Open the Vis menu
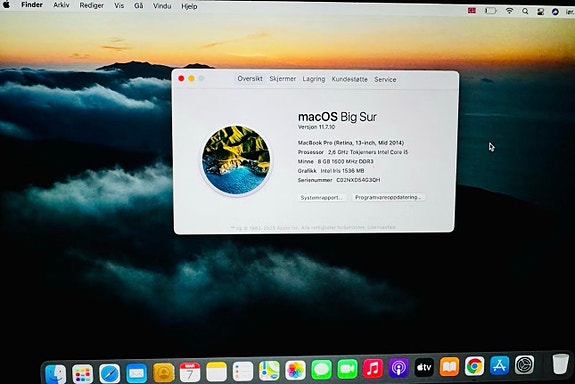 (x=119, y=6)
